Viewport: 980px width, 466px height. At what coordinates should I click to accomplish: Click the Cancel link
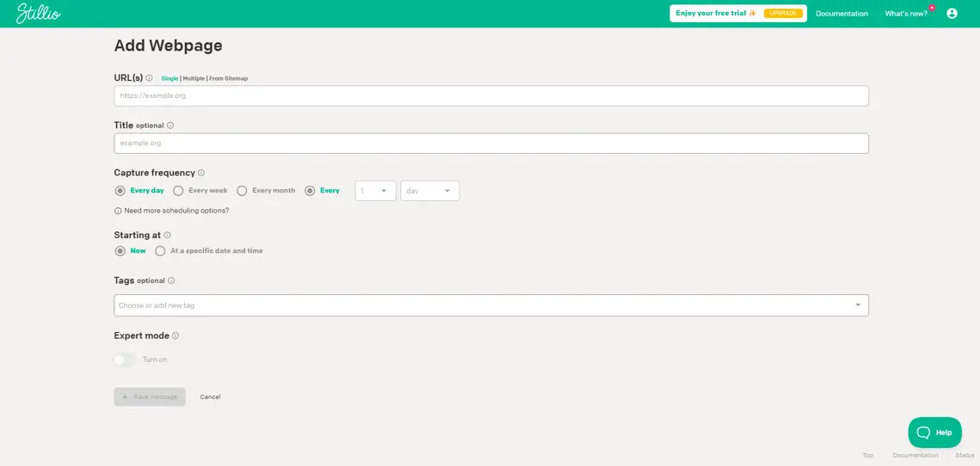(x=210, y=397)
